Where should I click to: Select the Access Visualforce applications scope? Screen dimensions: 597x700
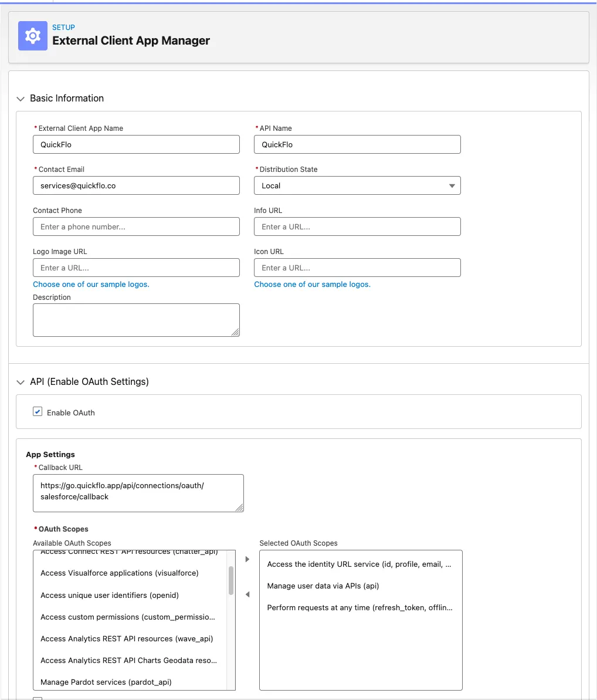119,573
